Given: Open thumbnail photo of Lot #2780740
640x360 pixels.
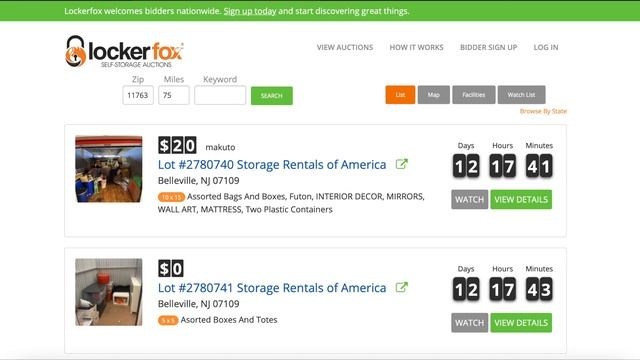Looking at the screenshot, I should [x=109, y=169].
